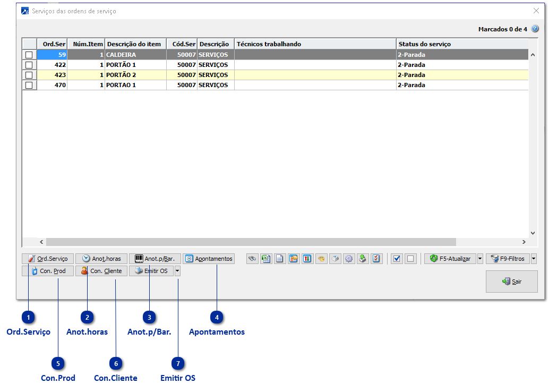The height and width of the screenshot is (392, 557).
Task: Tick the checkbox for order 423
Action: (29, 75)
